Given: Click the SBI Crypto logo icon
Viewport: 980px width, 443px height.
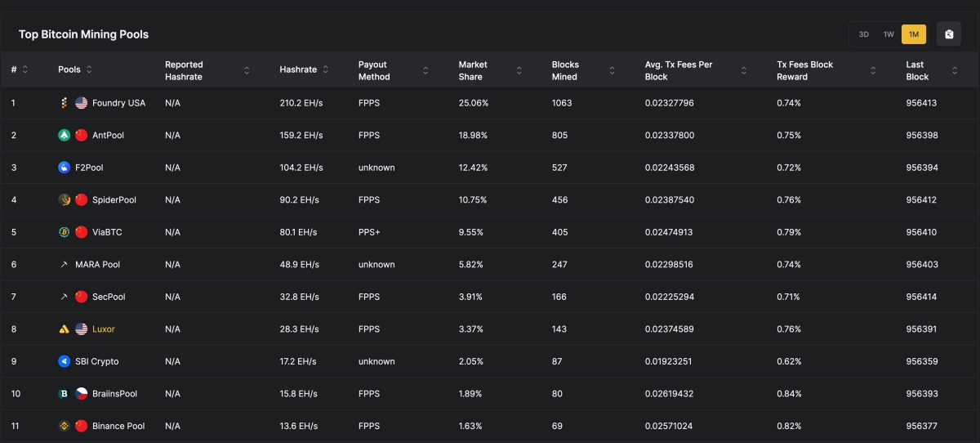Looking at the screenshot, I should pyautogui.click(x=64, y=361).
